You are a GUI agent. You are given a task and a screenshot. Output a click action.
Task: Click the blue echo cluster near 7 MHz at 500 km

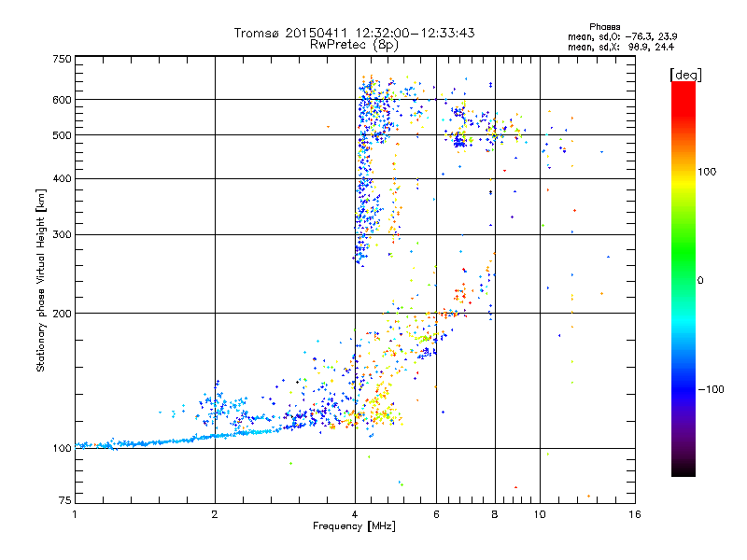(459, 141)
